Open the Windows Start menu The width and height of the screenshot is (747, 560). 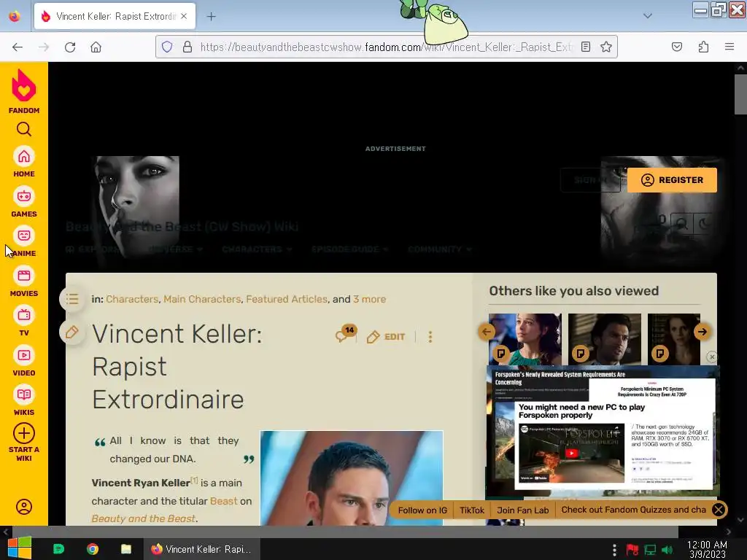click(20, 549)
